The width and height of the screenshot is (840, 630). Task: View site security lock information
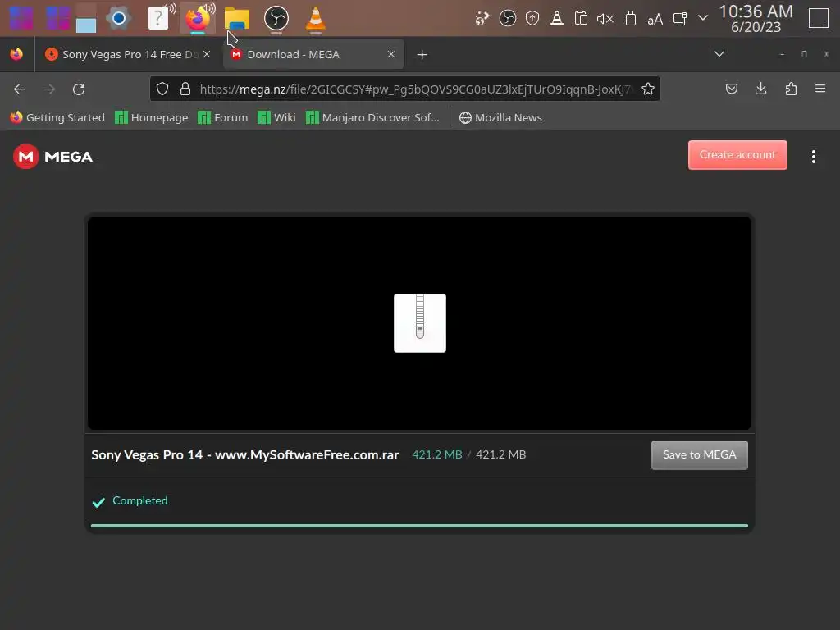pyautogui.click(x=185, y=89)
